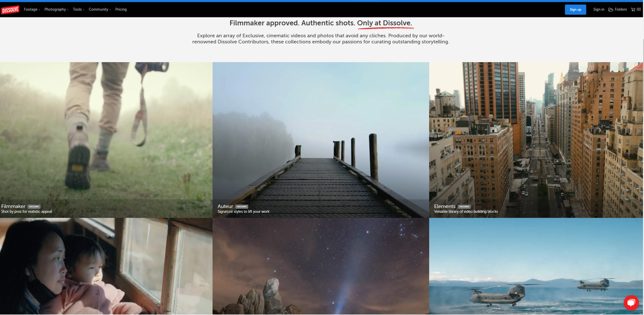This screenshot has height=315, width=644.
Task: Open the Filmmaker collection title
Action: tap(13, 206)
